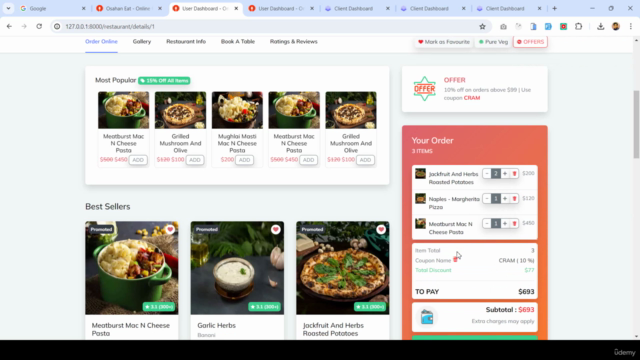Open Ratings & Reviews tab
The width and height of the screenshot is (640, 360).
[x=293, y=42]
